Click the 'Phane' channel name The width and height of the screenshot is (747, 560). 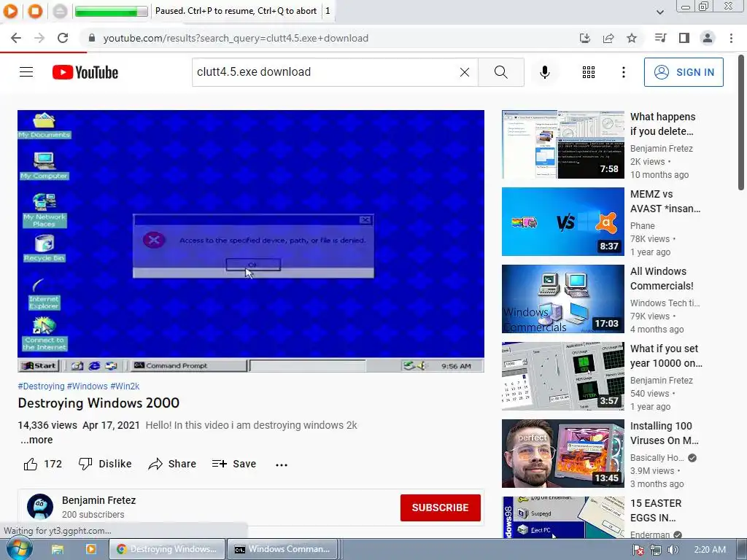[642, 226]
